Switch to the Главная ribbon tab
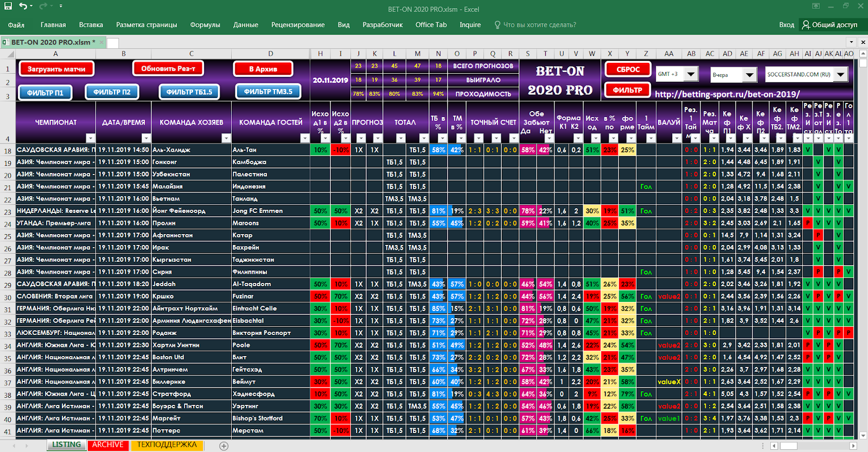868x452 pixels. click(x=53, y=25)
